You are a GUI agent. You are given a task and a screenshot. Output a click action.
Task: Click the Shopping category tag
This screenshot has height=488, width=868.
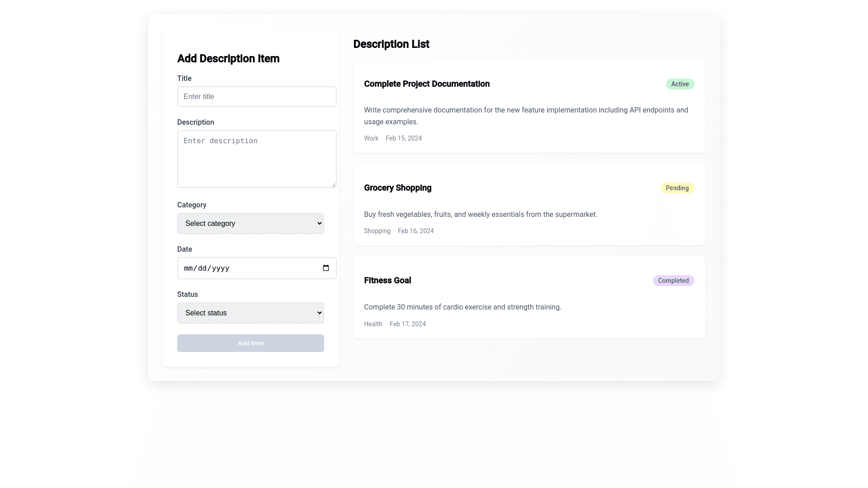coord(377,231)
